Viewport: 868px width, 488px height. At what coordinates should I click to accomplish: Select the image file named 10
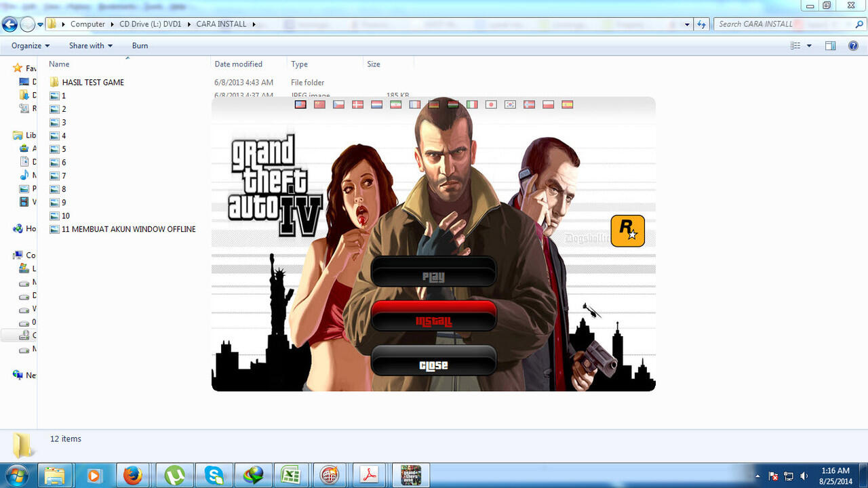coord(60,216)
